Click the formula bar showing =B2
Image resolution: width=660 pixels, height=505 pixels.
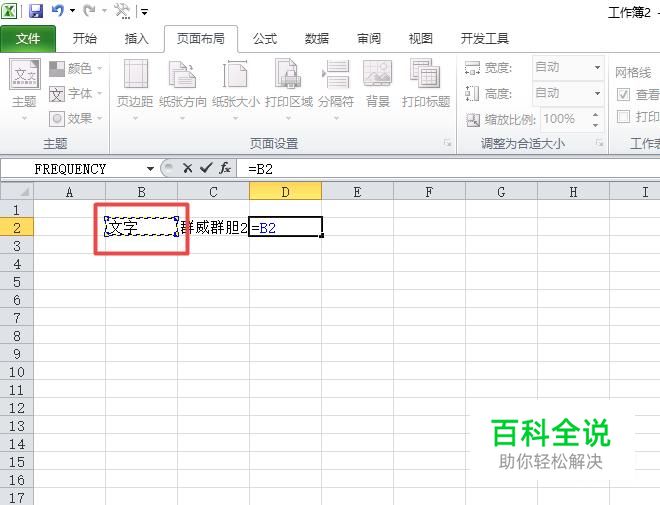click(x=448, y=169)
